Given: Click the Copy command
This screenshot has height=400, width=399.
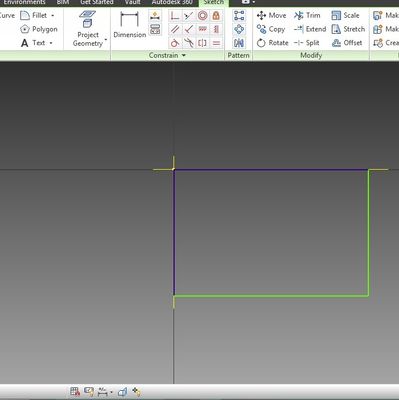Looking at the screenshot, I should pos(271,29).
